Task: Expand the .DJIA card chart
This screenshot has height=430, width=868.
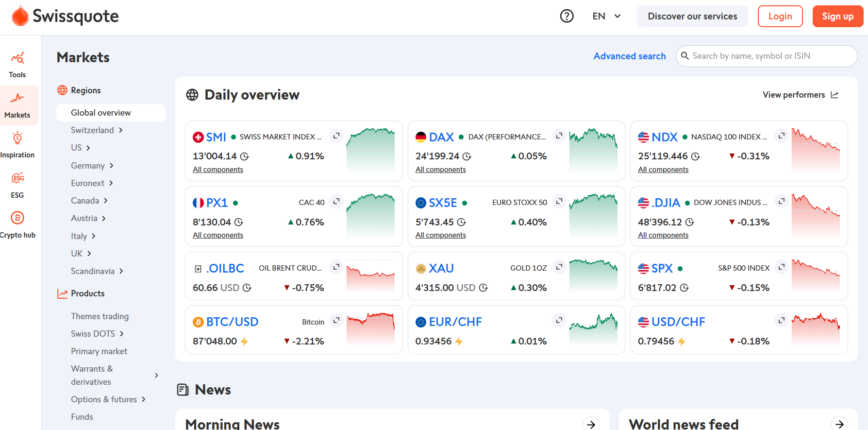Action: point(782,201)
